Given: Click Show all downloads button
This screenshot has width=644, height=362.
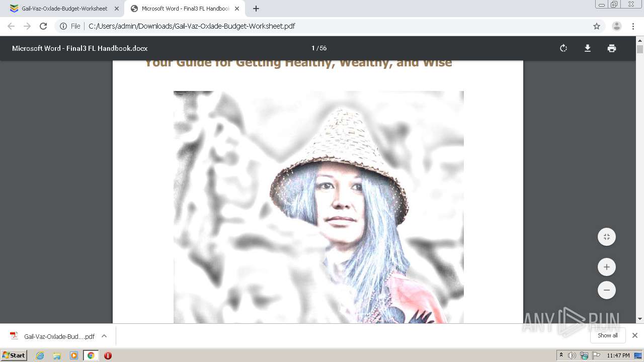Looking at the screenshot, I should click(608, 335).
